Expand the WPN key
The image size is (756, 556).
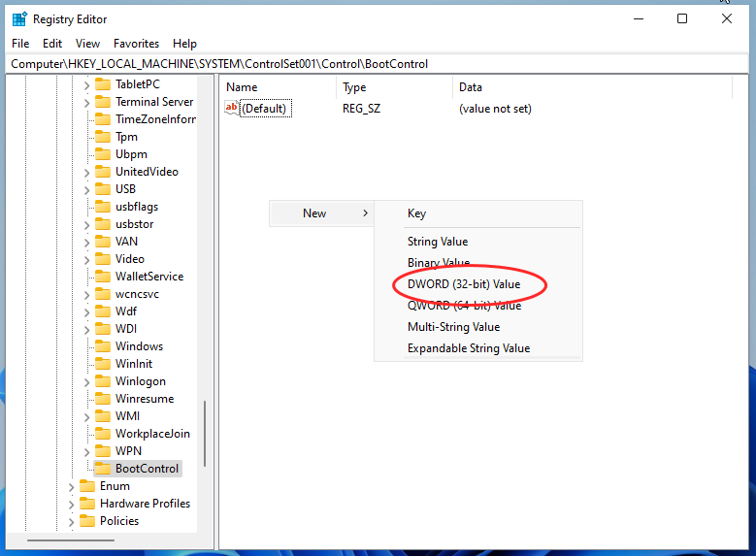pos(86,452)
